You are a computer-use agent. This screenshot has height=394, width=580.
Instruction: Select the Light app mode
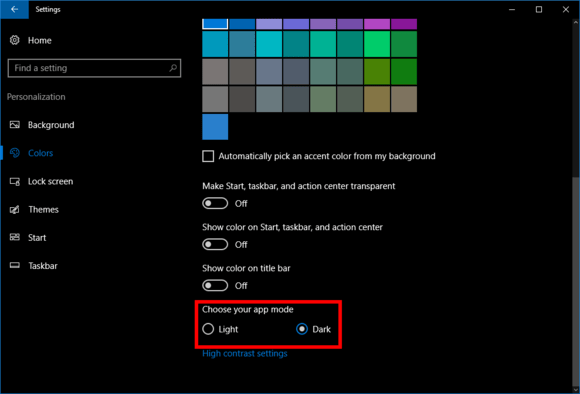pos(208,329)
